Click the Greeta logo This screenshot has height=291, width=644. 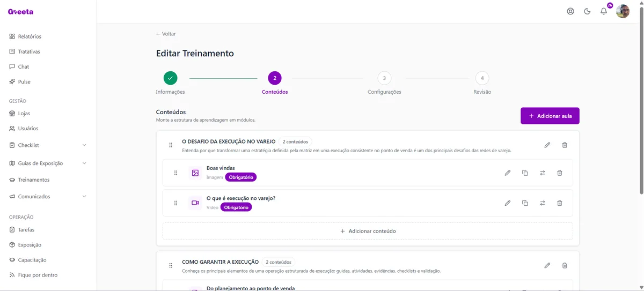click(x=20, y=12)
